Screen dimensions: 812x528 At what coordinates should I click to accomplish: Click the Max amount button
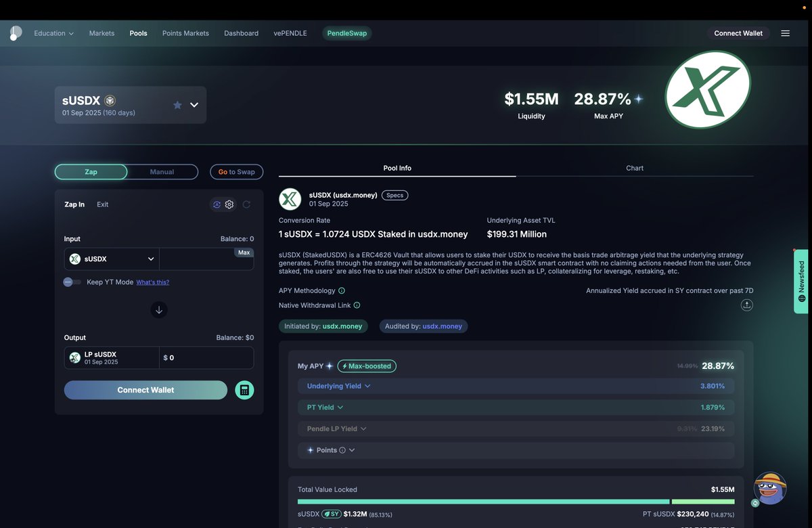244,252
